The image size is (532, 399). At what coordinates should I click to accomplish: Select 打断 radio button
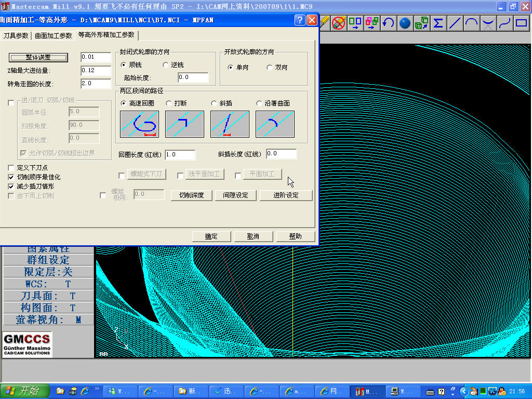169,103
